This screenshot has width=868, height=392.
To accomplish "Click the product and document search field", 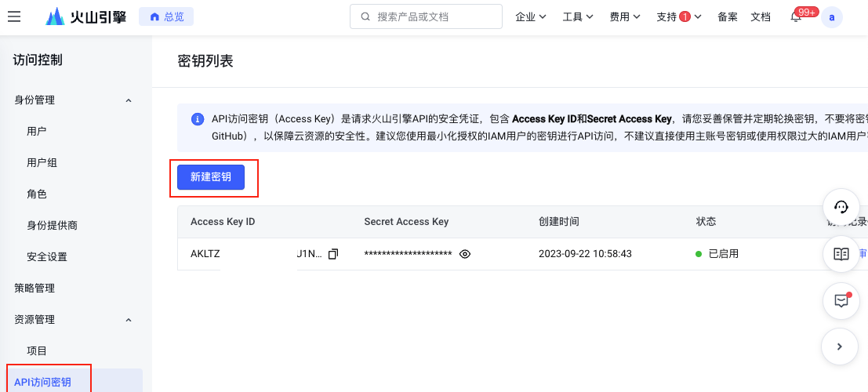I will coord(426,16).
